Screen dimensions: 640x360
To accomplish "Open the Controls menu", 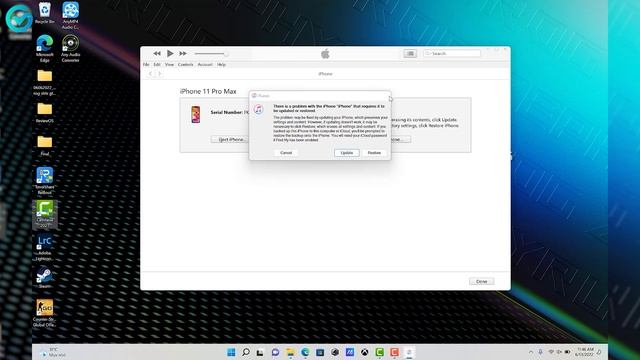I will coord(186,64).
